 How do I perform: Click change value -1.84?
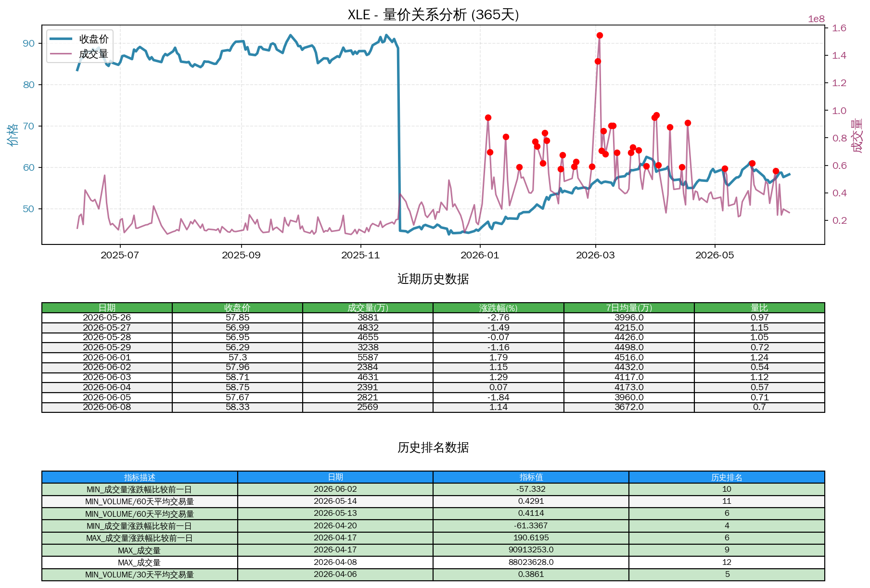(499, 397)
